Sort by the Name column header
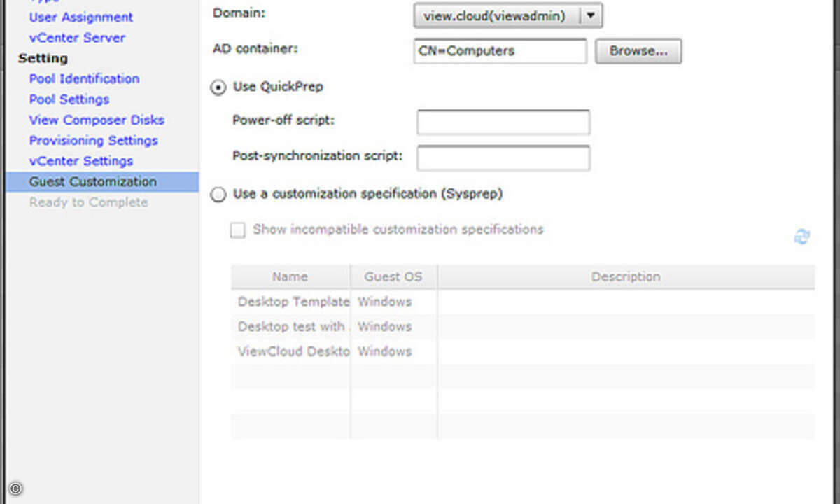 pyautogui.click(x=290, y=277)
